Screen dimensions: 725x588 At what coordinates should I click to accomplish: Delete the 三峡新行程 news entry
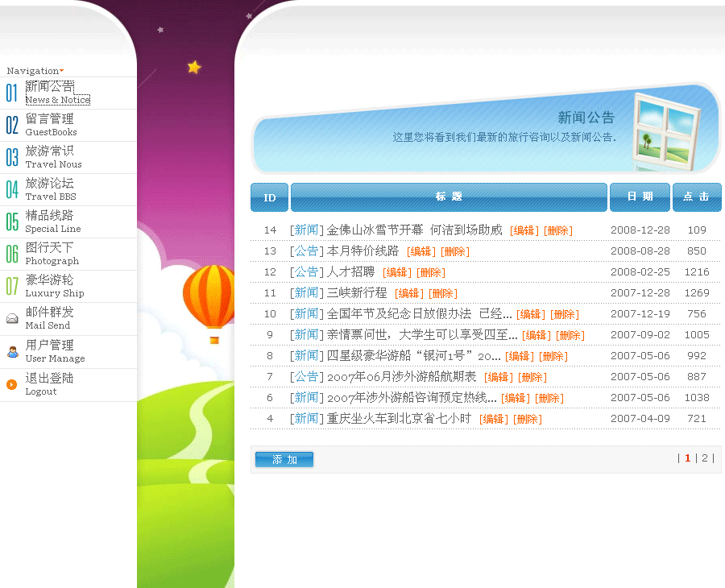tap(443, 293)
